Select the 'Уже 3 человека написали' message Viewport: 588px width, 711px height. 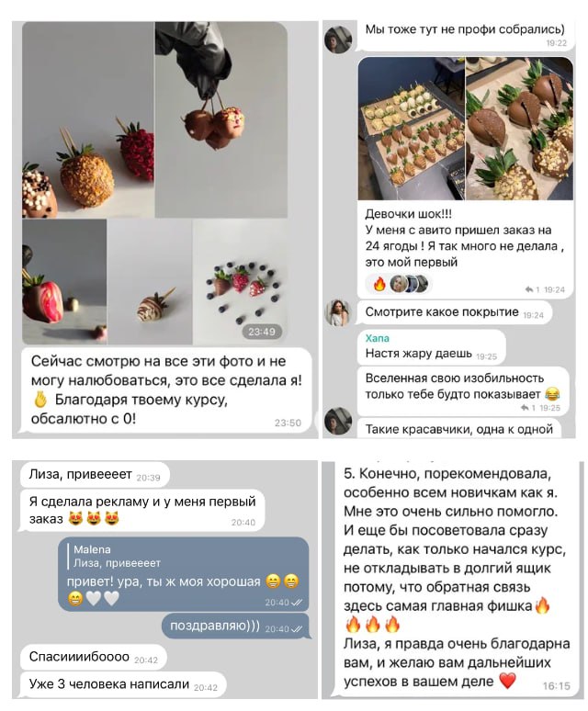coord(123,684)
